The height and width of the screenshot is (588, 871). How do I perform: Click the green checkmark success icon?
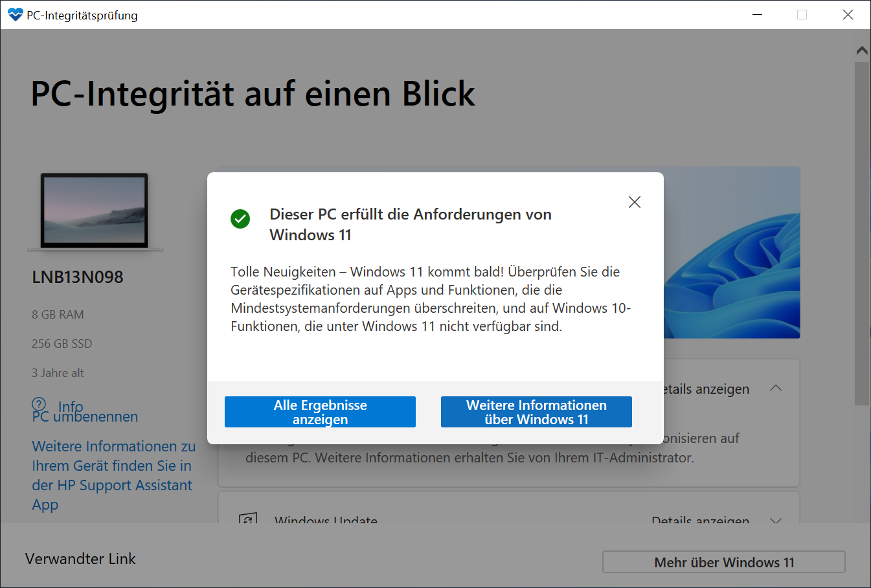pos(240,219)
